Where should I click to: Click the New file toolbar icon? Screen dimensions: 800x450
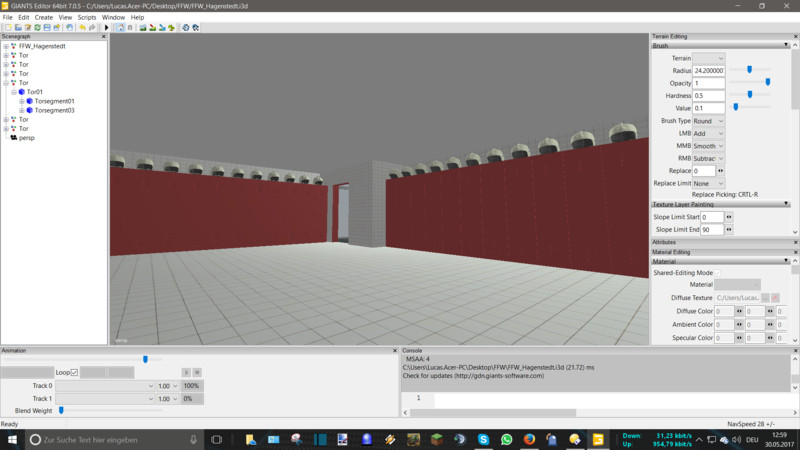(7, 27)
